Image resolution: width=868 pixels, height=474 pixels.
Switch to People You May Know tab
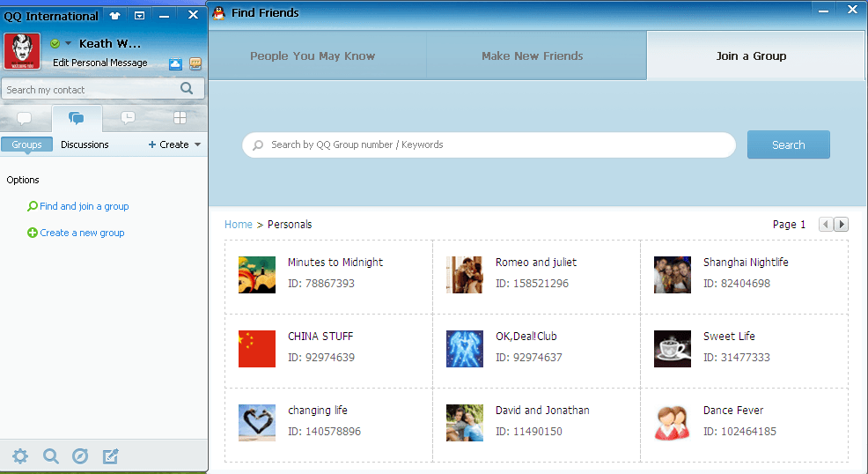pos(313,56)
